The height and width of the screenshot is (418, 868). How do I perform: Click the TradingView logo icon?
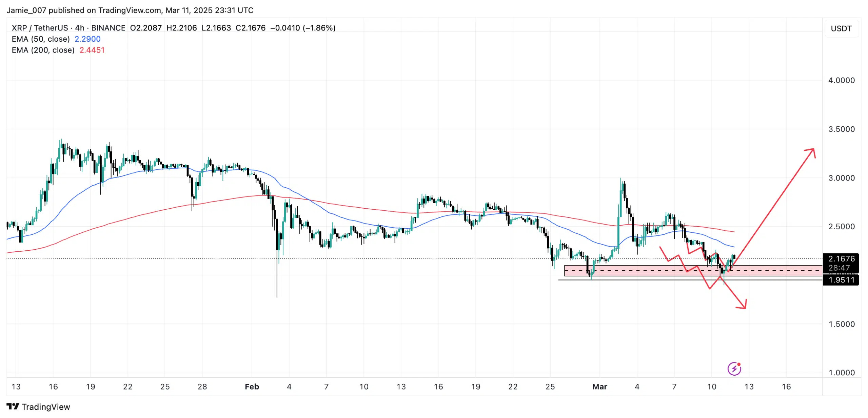tap(13, 406)
